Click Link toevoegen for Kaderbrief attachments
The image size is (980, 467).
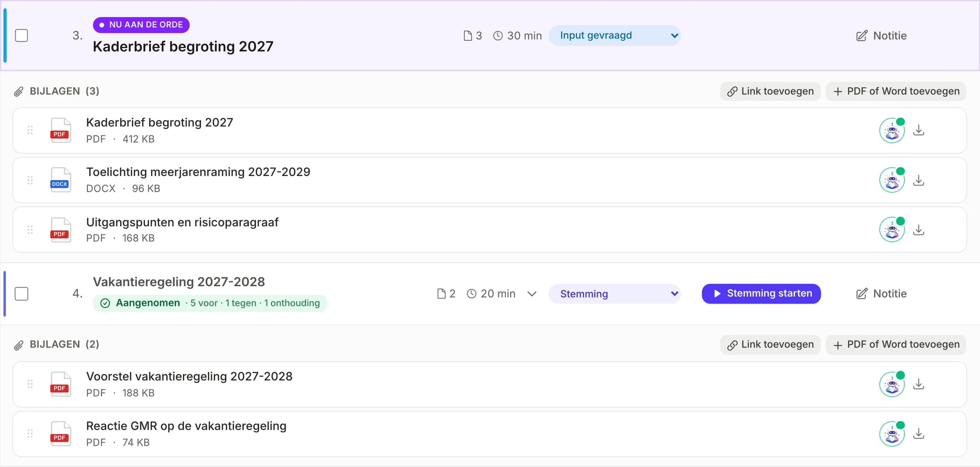[x=770, y=91]
